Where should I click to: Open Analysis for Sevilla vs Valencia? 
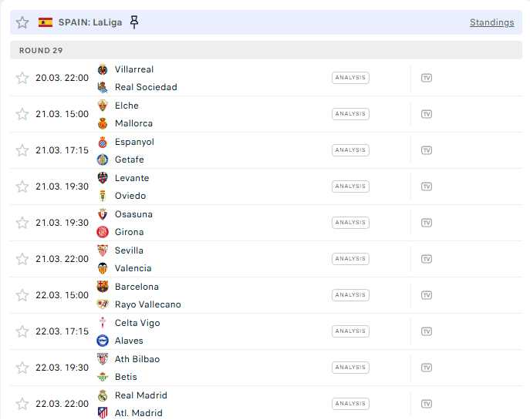click(350, 259)
